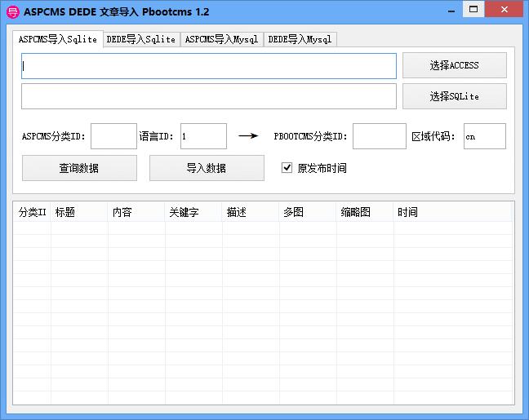This screenshot has height=420, width=529.
Task: Open the ASPCMS导入Mysql tab
Action: [221, 39]
